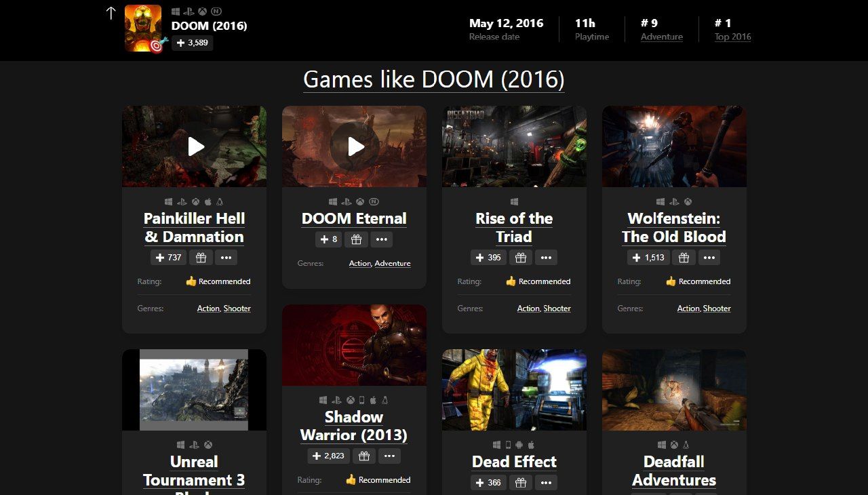The image size is (868, 495).
Task: Click the gift icon under Painkiller Hell & Damnation
Action: tap(201, 258)
